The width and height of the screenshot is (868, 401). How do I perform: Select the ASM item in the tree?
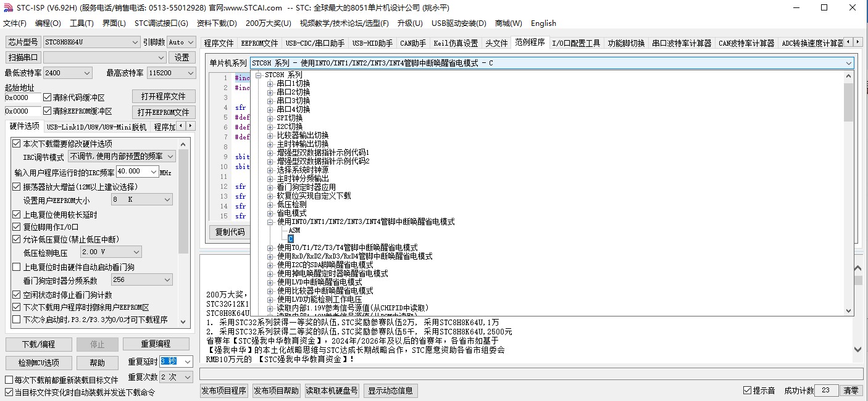click(294, 230)
